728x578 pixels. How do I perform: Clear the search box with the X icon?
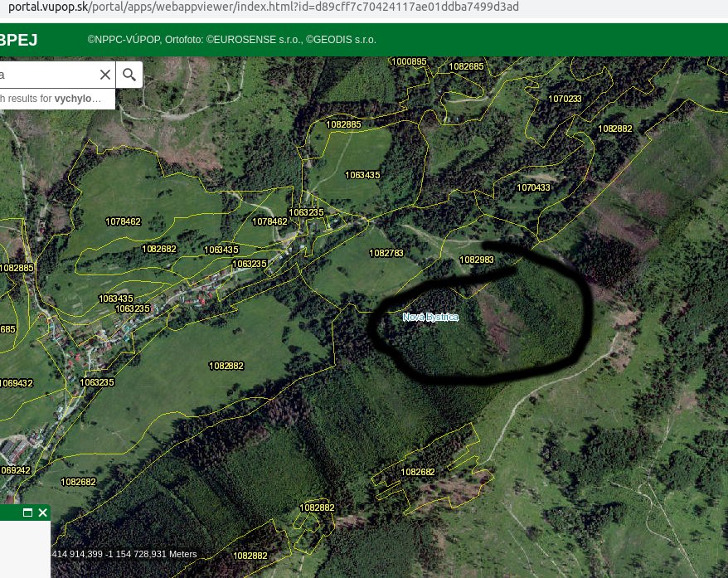point(105,75)
